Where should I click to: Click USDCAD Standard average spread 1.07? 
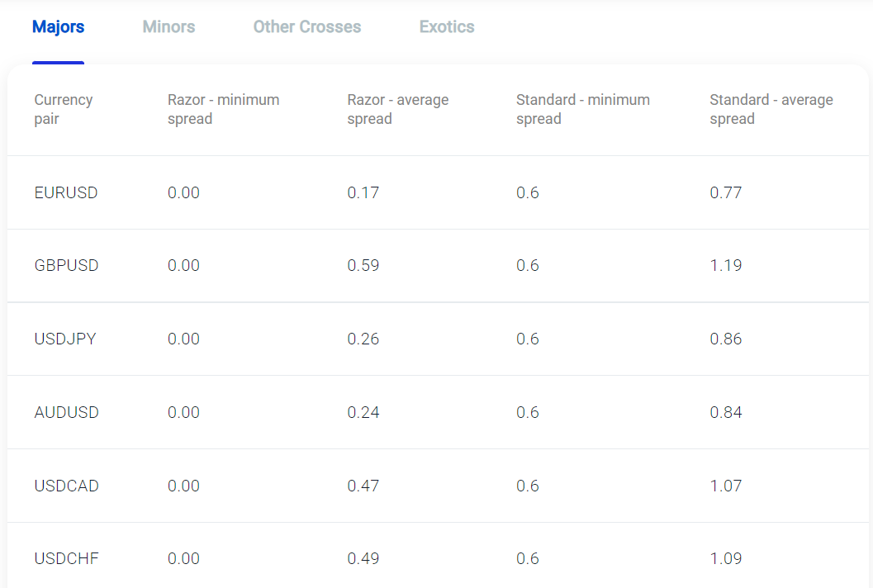click(x=725, y=486)
